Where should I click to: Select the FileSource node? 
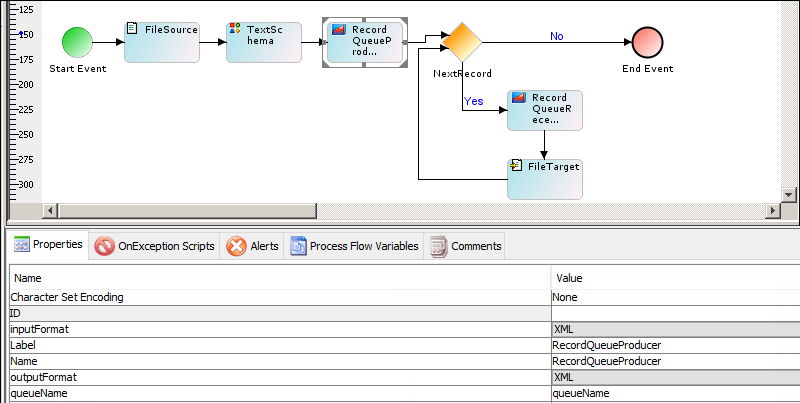pos(162,42)
